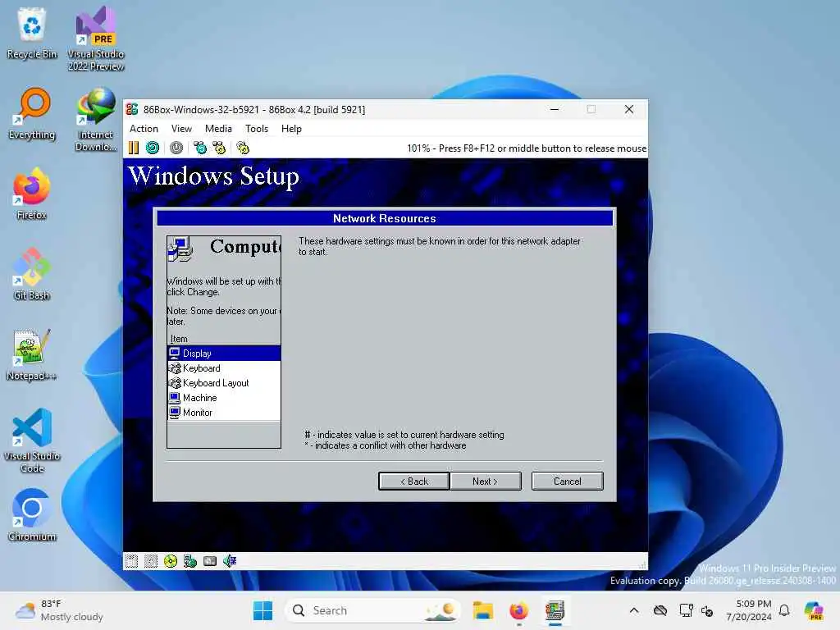Open the Tools menu
The image size is (840, 630).
click(257, 129)
